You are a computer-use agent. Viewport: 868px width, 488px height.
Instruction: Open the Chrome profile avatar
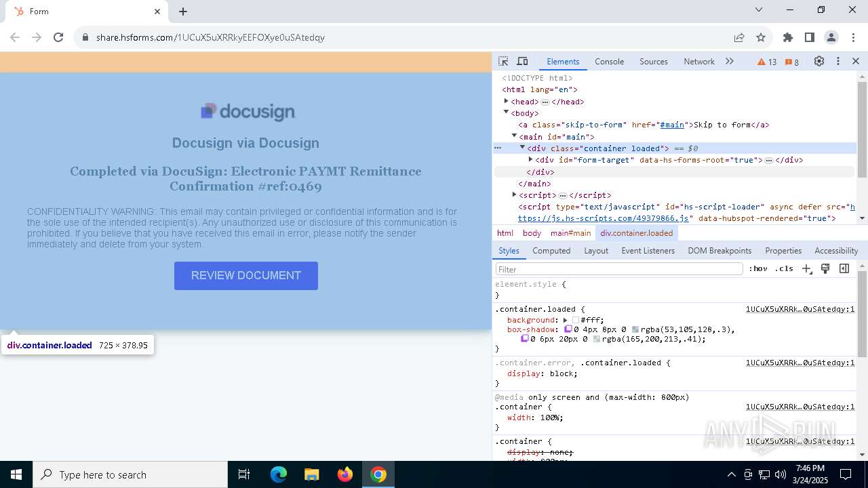click(831, 37)
